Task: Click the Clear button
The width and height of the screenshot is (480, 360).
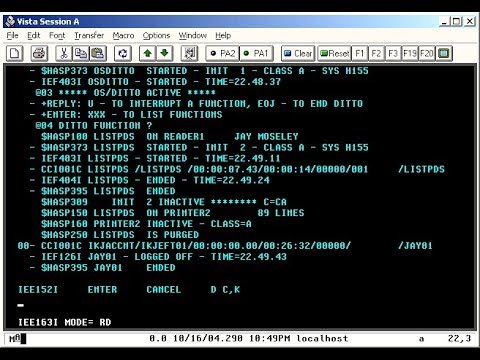Action: click(x=298, y=53)
